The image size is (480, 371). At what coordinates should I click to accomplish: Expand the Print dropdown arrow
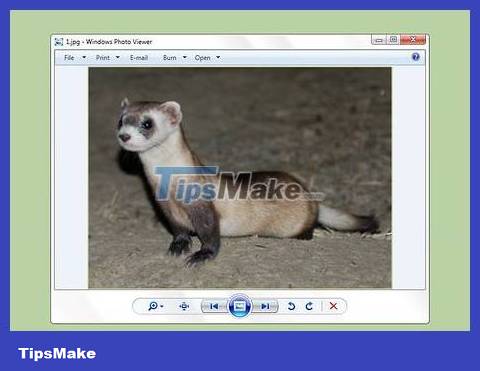(x=118, y=57)
